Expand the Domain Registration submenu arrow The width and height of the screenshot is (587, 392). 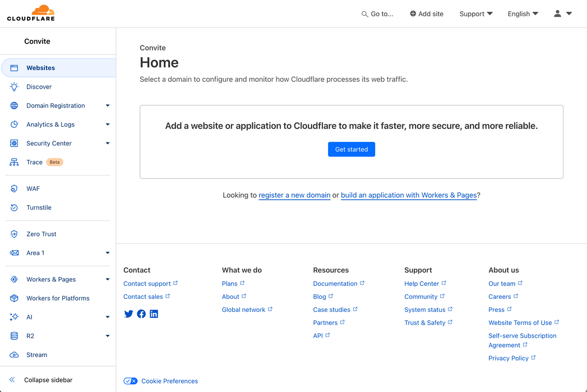coord(108,105)
